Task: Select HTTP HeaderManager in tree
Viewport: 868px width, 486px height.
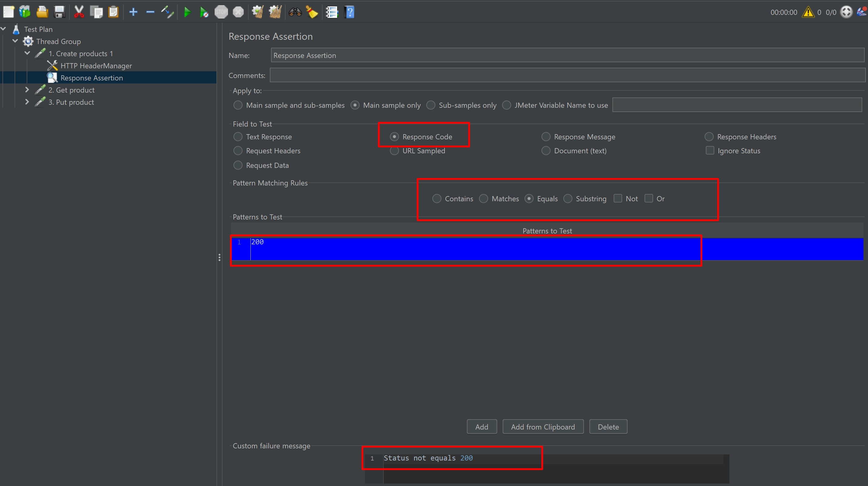Action: (96, 66)
